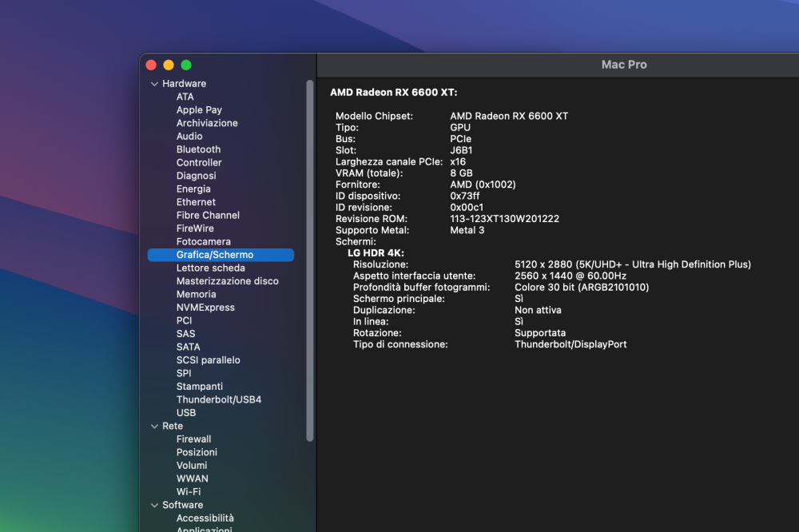The image size is (799, 532).
Task: Open Memoria in the sidebar
Action: click(x=197, y=294)
